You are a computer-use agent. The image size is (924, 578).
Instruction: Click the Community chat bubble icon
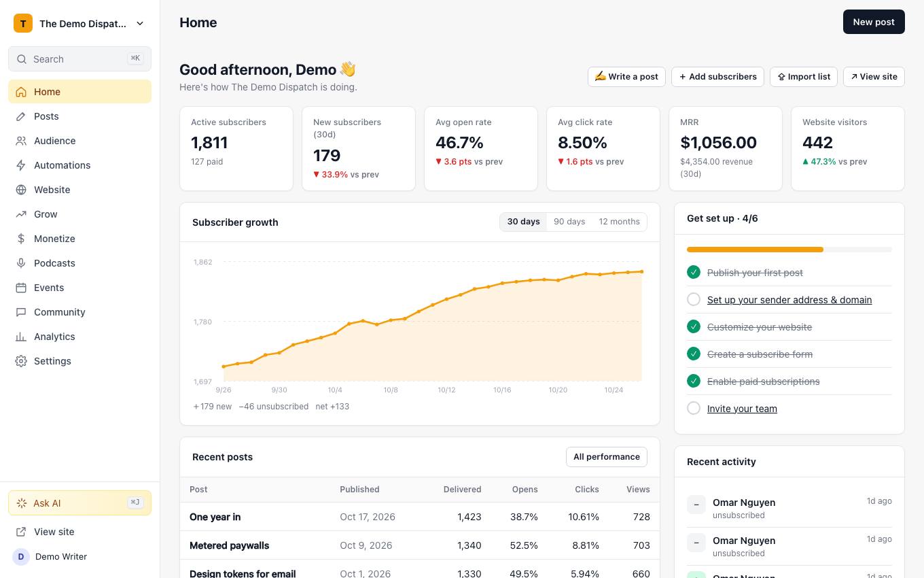tap(21, 312)
